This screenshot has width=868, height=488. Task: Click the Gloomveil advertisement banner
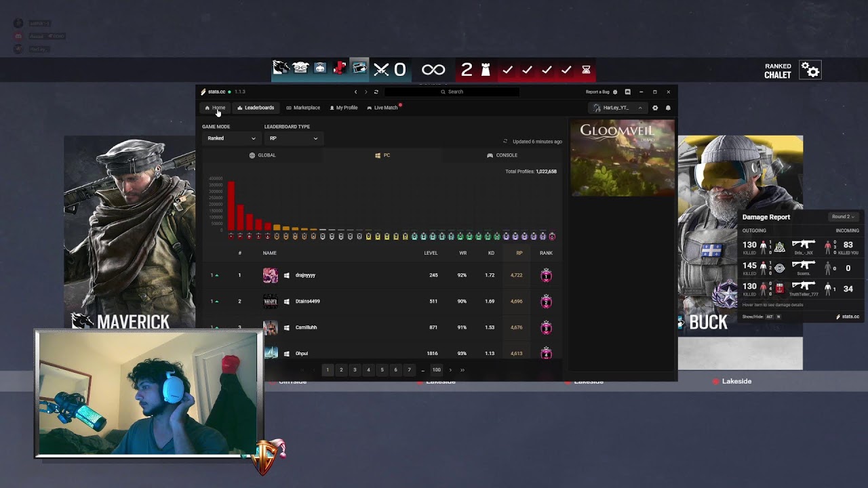[x=623, y=158]
